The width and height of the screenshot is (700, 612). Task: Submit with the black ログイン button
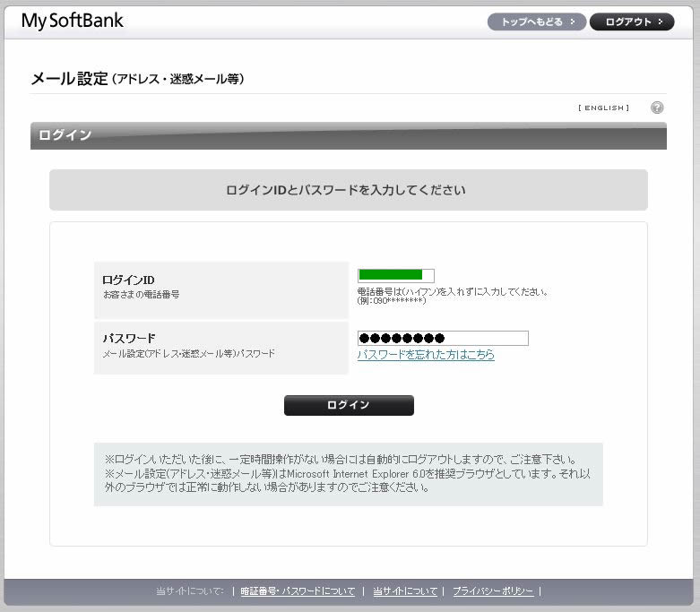coord(349,405)
